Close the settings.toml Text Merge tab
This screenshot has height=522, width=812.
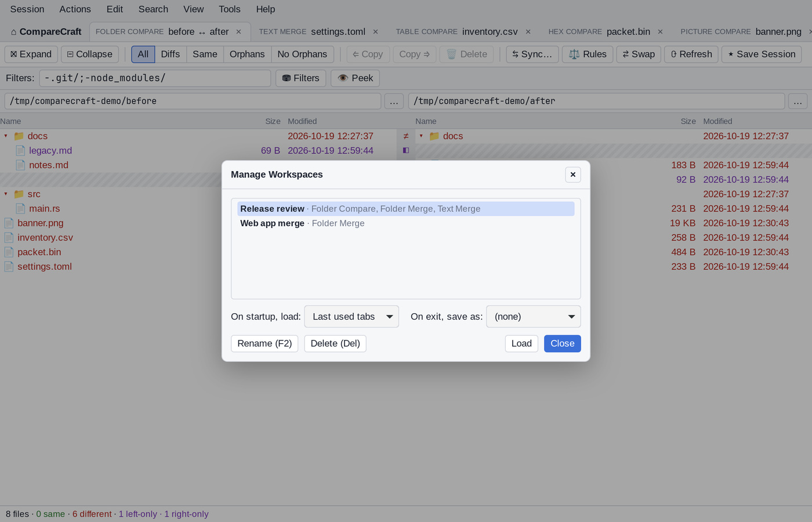click(375, 32)
